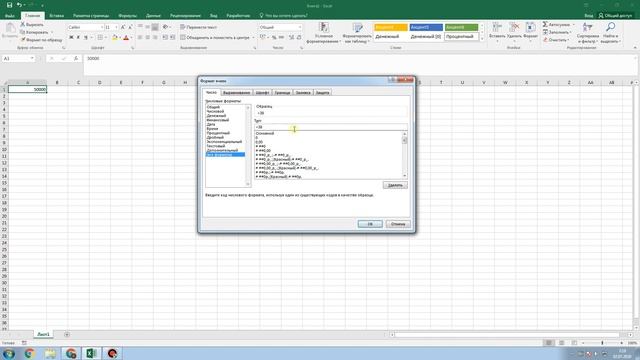640x360 pixels.
Task: Click the AutoSum (Автосумма) button
Action: tap(557, 24)
